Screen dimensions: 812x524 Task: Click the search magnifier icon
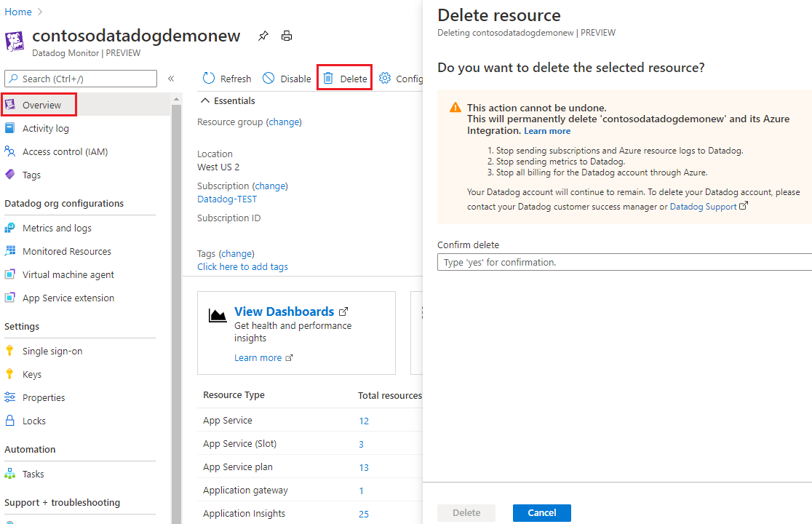pos(14,79)
